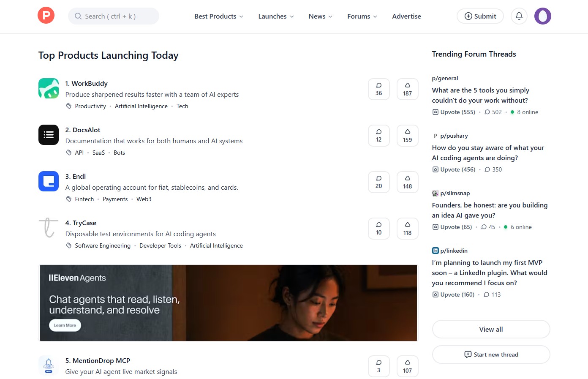This screenshot has width=588, height=379.
Task: Open the ElevenAgents banner ad
Action: pyautogui.click(x=228, y=303)
